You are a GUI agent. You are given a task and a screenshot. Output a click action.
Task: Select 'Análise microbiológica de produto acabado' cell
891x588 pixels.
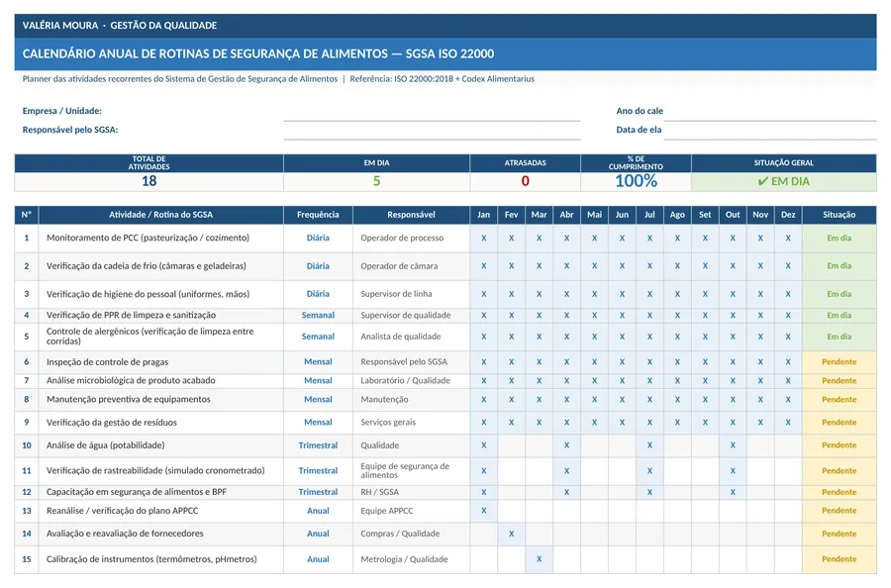[x=160, y=381]
